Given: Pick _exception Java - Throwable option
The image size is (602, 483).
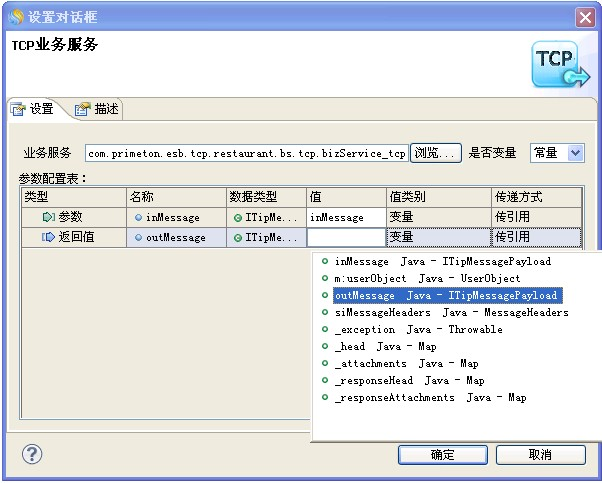Looking at the screenshot, I should [x=418, y=329].
